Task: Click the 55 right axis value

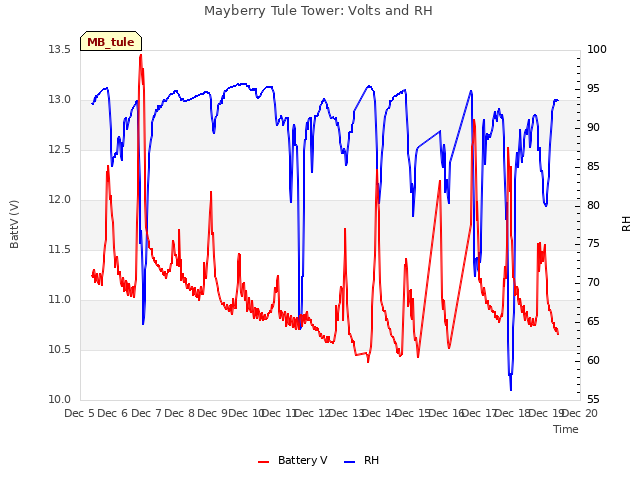Action: point(593,400)
